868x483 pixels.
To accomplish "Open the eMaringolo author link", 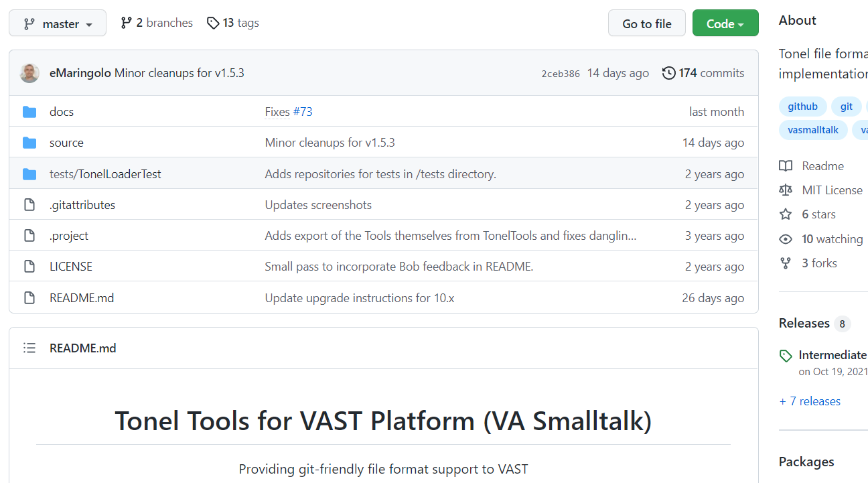I will tap(80, 73).
